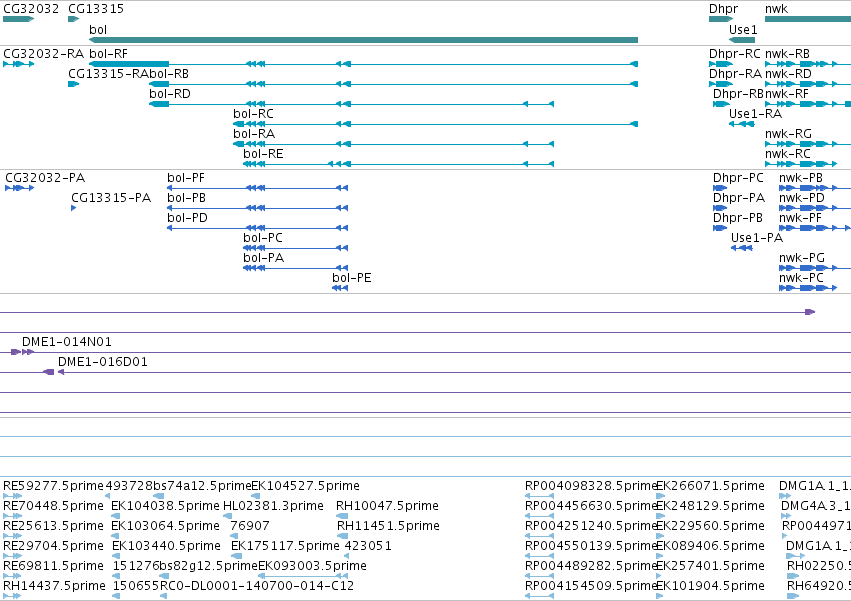Click the bol-PA protein label
The height and width of the screenshot is (601, 851).
coord(264,258)
